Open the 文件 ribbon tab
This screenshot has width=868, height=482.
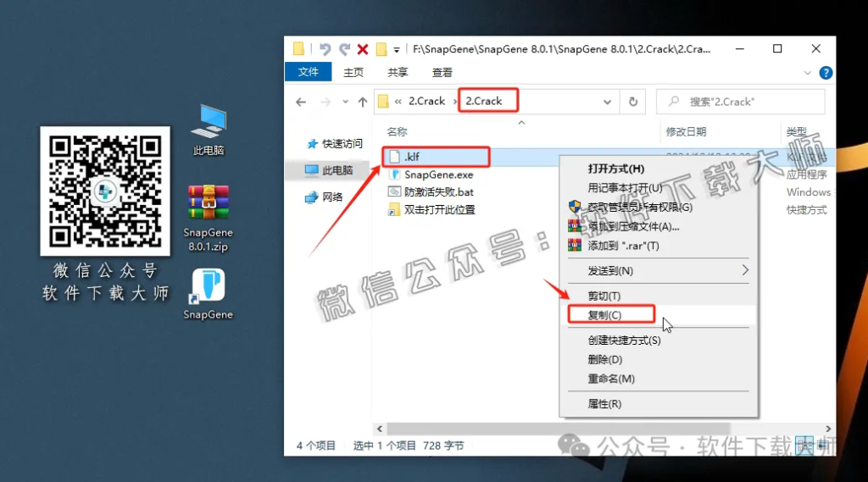pyautogui.click(x=309, y=72)
